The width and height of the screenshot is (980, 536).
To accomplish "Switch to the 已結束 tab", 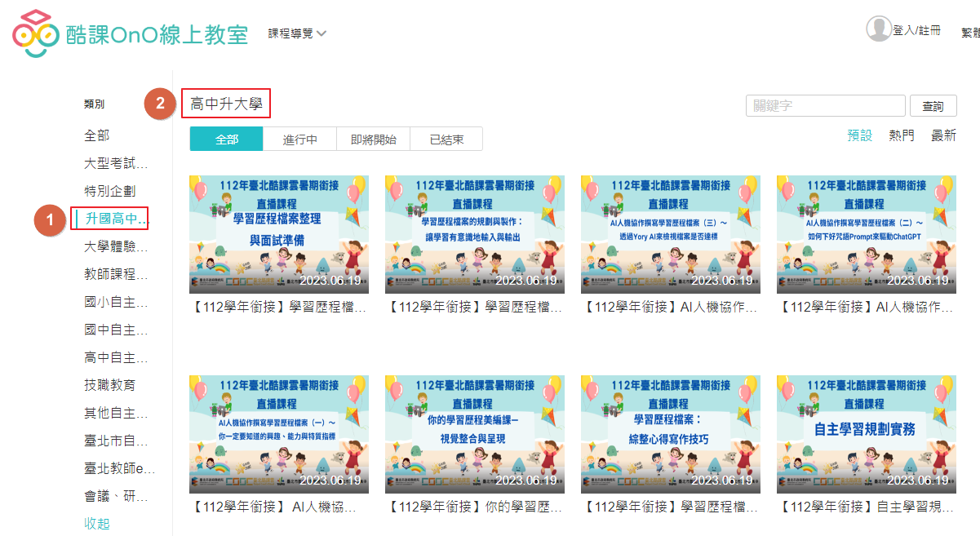I will [x=446, y=140].
